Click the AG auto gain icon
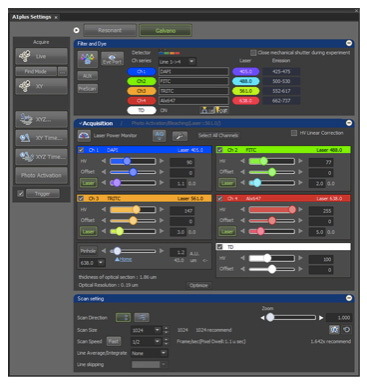The image size is (367, 384). coord(159,135)
